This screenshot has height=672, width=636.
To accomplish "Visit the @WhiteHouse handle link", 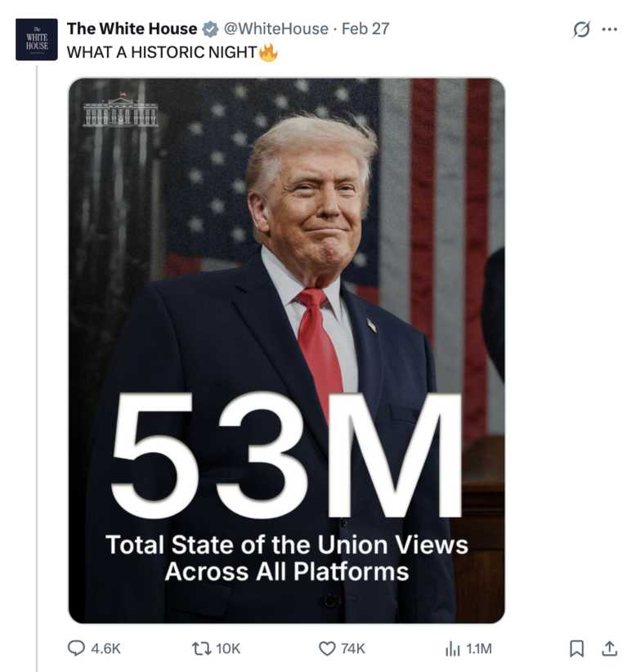I will (x=275, y=29).
